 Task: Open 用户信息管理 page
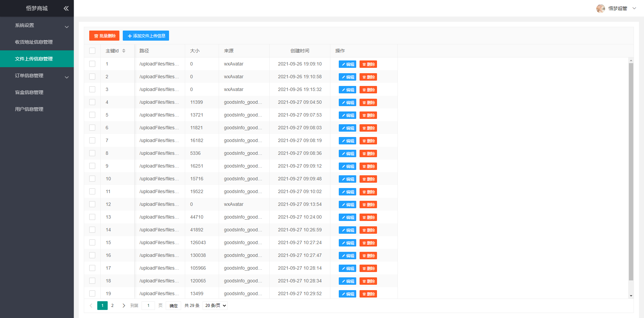[x=37, y=109]
